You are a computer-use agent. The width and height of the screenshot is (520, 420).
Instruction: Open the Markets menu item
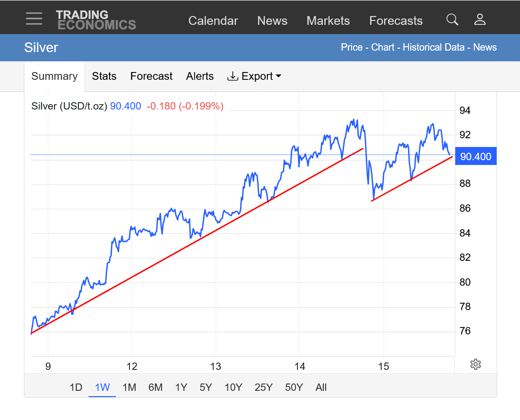(328, 21)
